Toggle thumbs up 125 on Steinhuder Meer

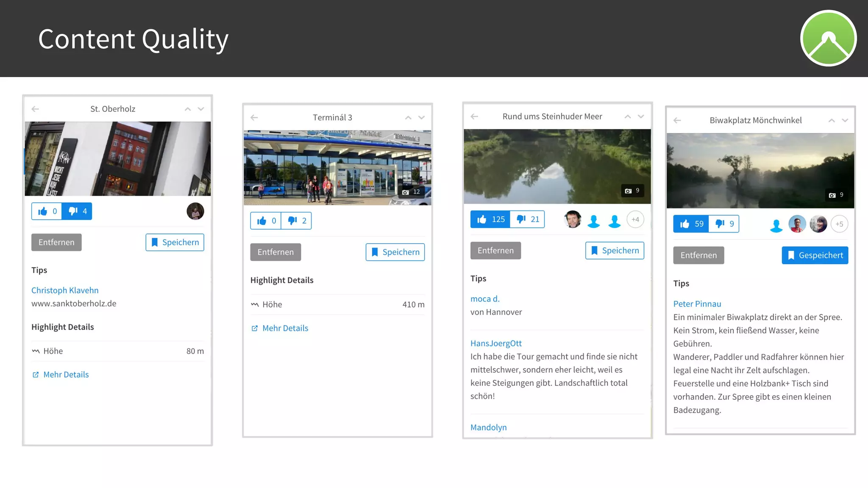coord(490,219)
